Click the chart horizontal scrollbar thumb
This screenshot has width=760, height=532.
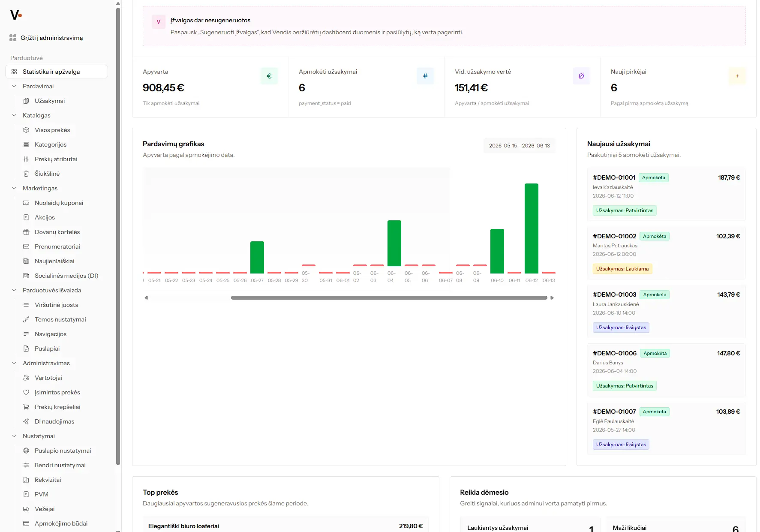[389, 298]
